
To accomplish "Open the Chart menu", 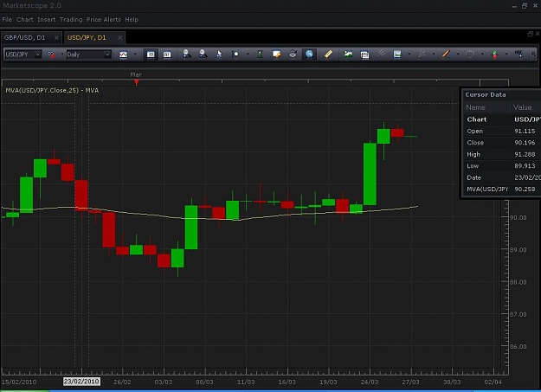I will click(x=25, y=20).
